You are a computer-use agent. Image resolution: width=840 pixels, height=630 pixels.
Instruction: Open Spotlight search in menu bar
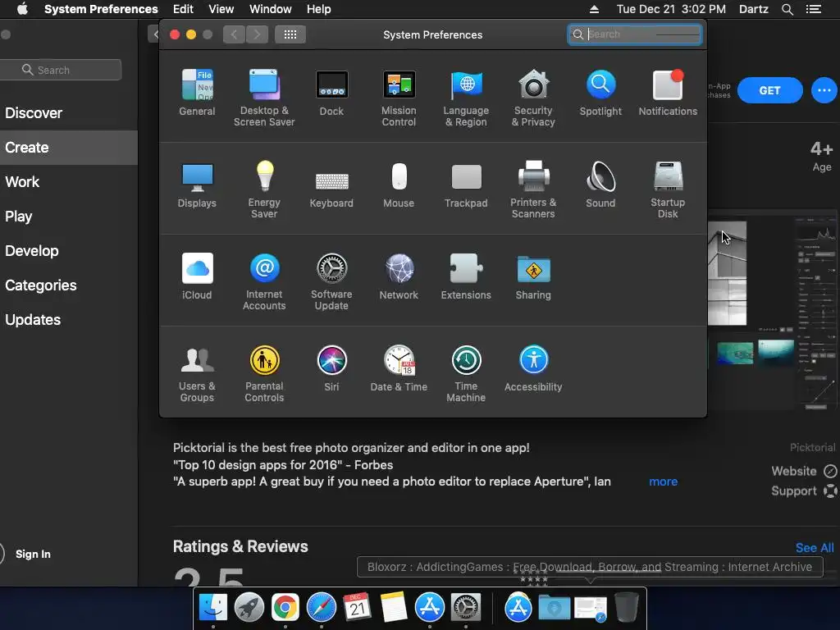787,9
